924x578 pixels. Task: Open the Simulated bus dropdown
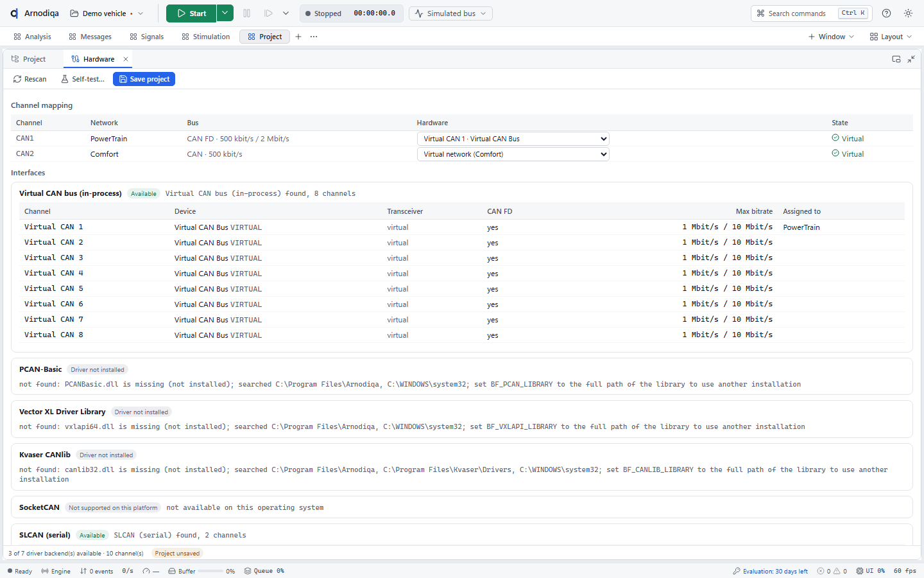450,13
